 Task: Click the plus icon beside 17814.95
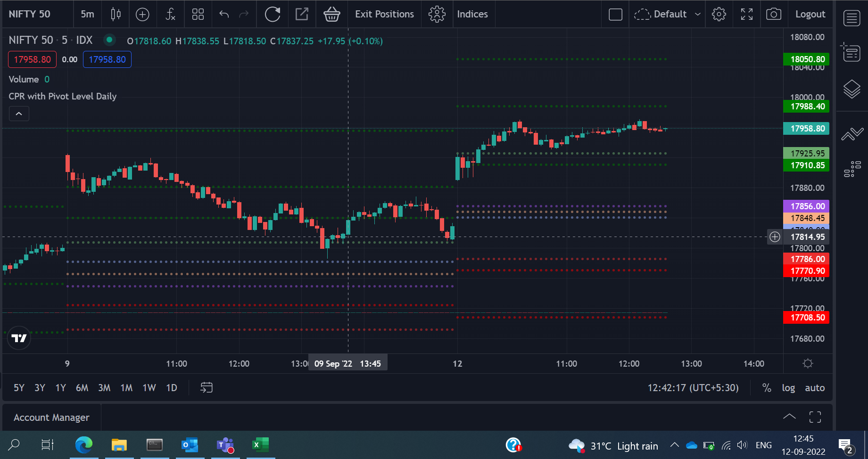[x=775, y=237]
